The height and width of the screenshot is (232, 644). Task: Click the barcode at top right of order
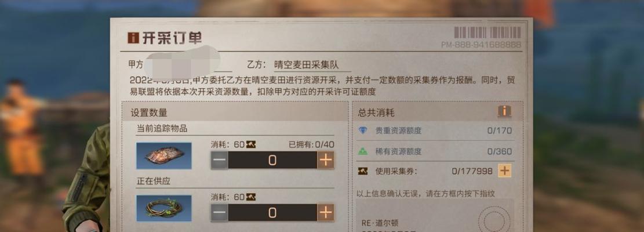tap(487, 32)
